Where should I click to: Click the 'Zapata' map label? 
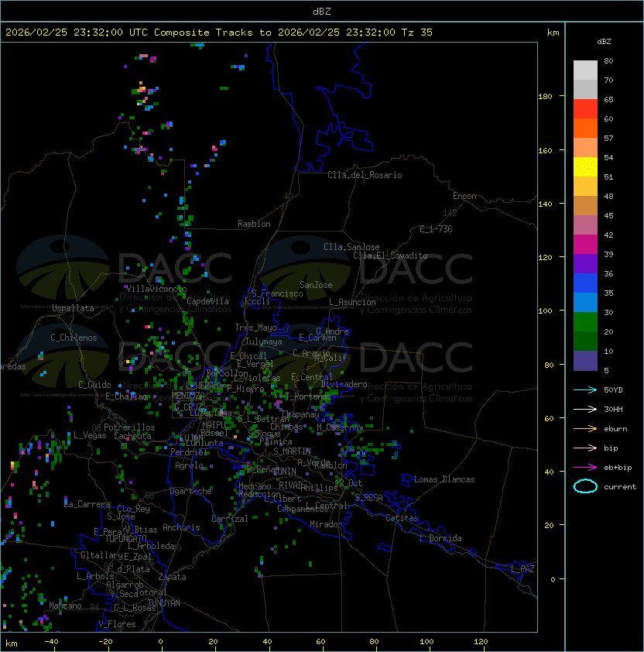pyautogui.click(x=172, y=577)
